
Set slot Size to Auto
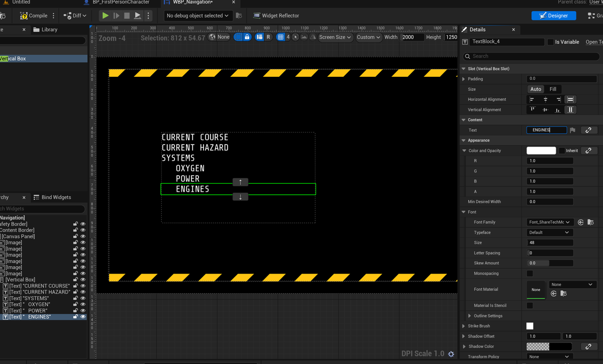click(536, 89)
